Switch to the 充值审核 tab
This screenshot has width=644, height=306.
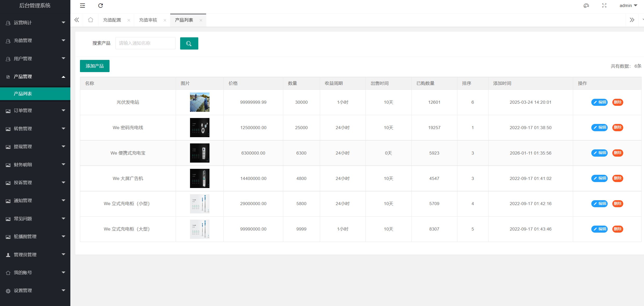coord(148,20)
